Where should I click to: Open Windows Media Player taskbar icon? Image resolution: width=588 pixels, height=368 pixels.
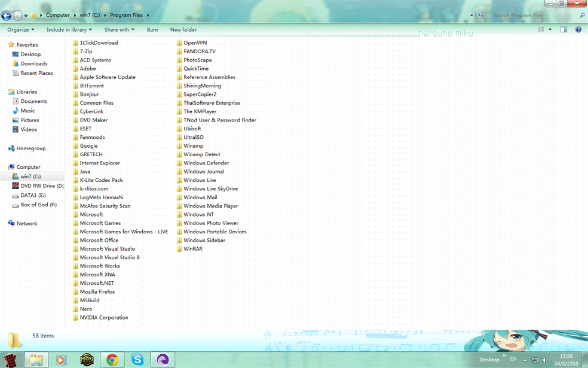61,360
